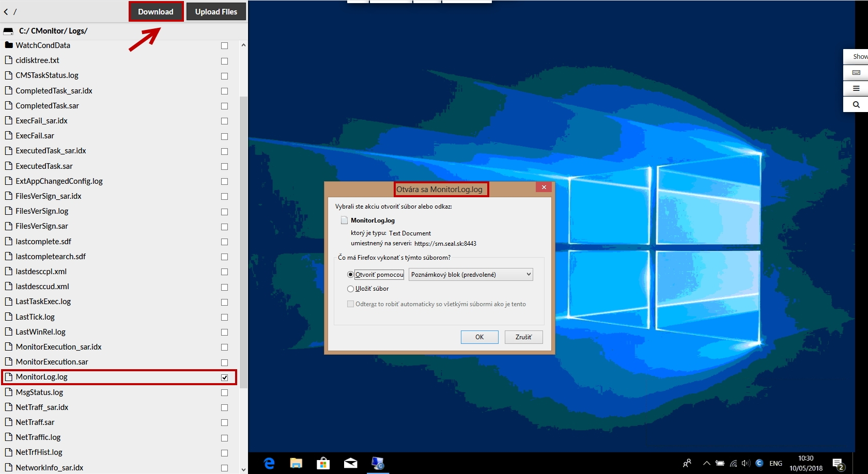Select the lastdesccud.xml file
The image size is (868, 474).
[42, 287]
